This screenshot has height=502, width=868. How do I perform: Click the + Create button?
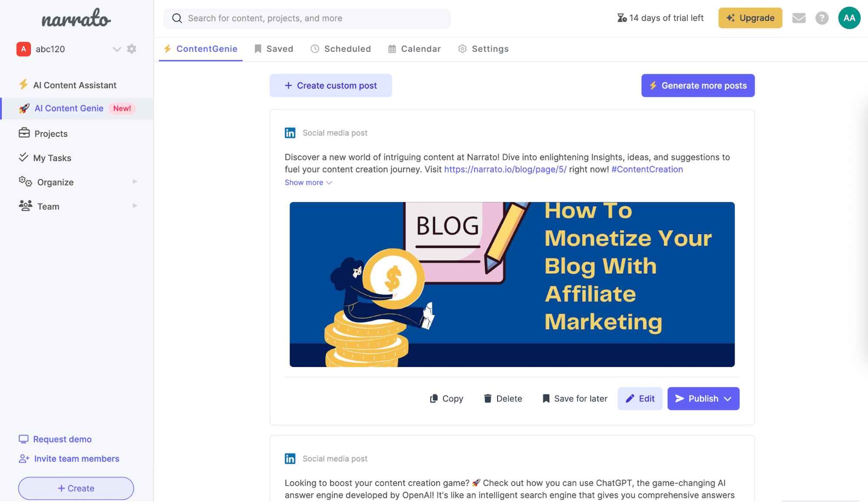tap(76, 489)
